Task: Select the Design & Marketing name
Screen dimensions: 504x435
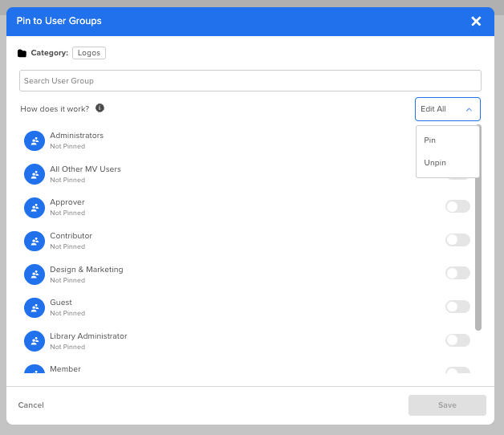Action: coord(87,270)
